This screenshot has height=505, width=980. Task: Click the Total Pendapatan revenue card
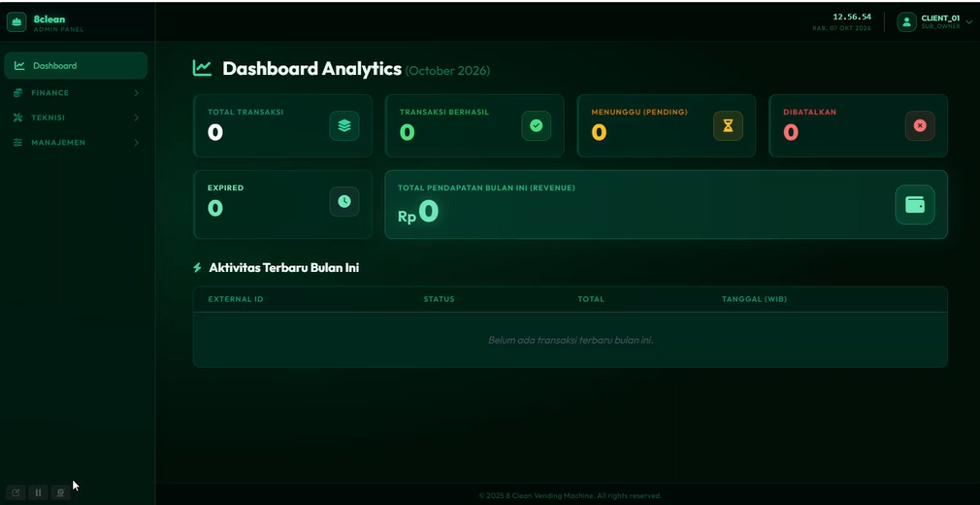[667, 205]
